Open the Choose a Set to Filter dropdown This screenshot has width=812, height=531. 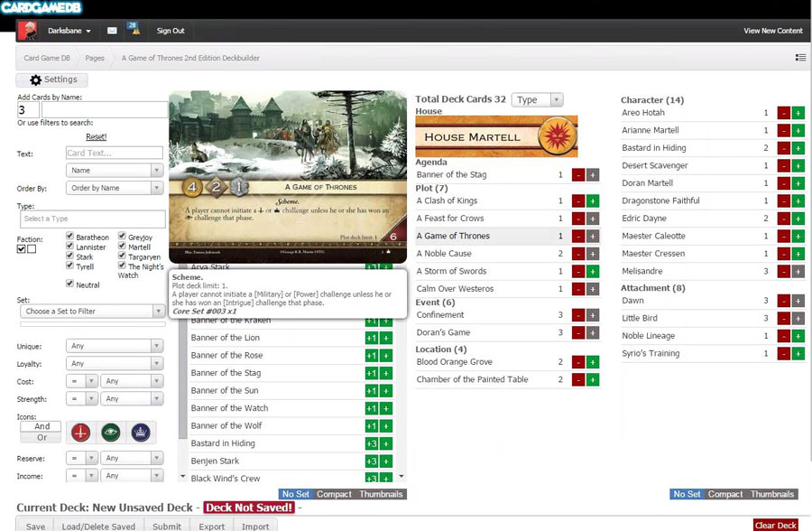93,312
